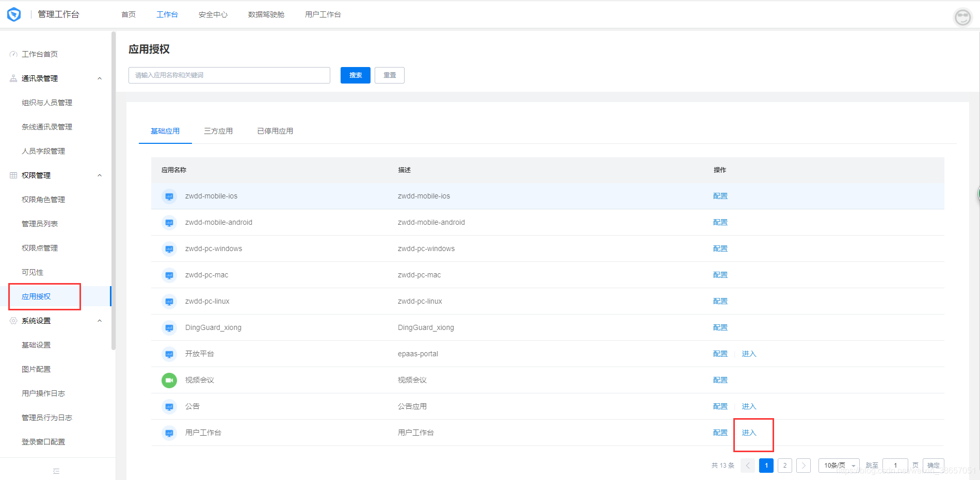The height and width of the screenshot is (480, 980).
Task: Click 配置 link for zwdd-pc-mac
Action: pyautogui.click(x=720, y=275)
